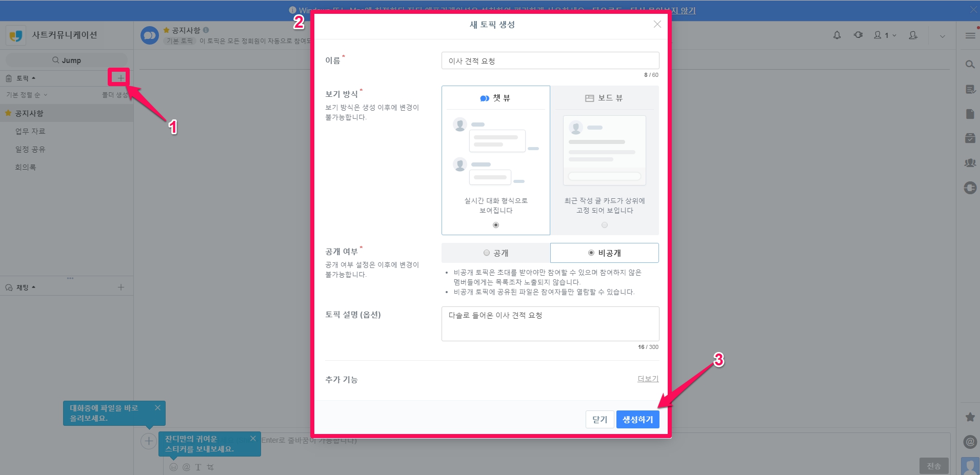The height and width of the screenshot is (475, 980).
Task: Open the 회의록 topic
Action: point(26,167)
